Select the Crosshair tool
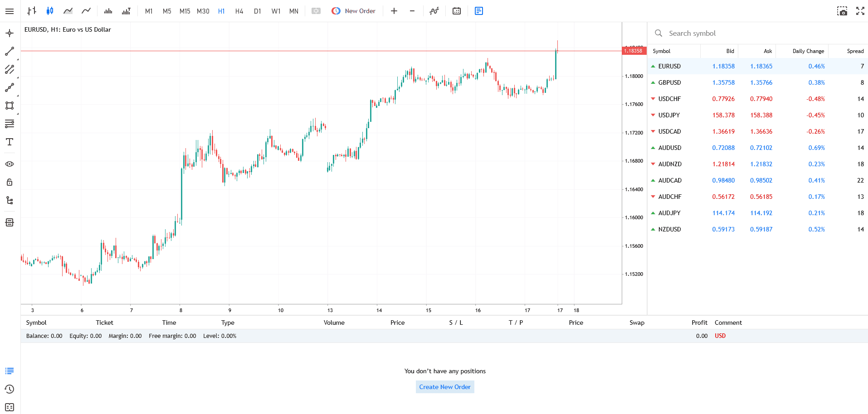868x414 pixels. click(9, 33)
